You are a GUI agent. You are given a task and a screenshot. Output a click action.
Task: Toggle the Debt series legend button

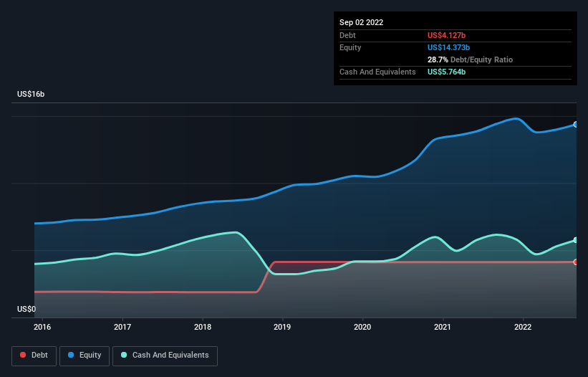(34, 355)
